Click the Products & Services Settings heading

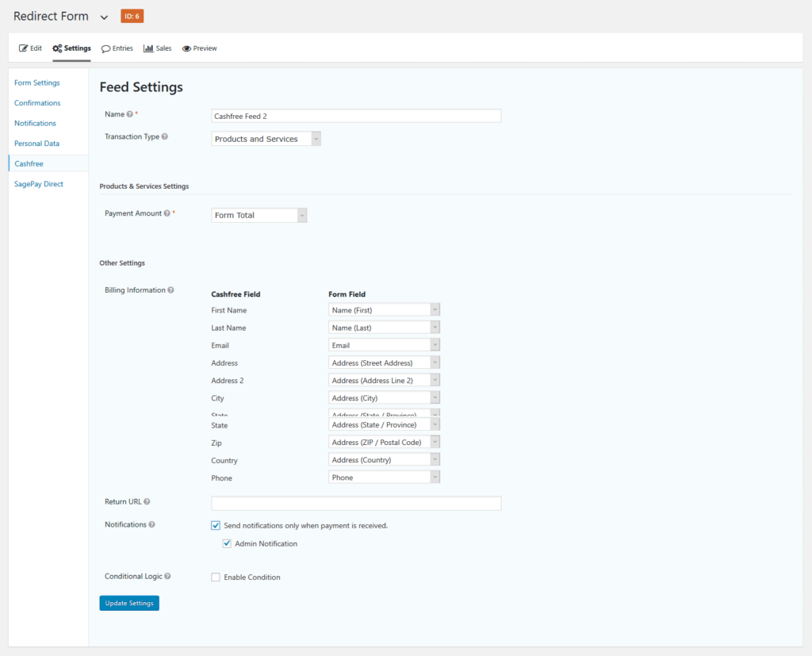click(144, 186)
